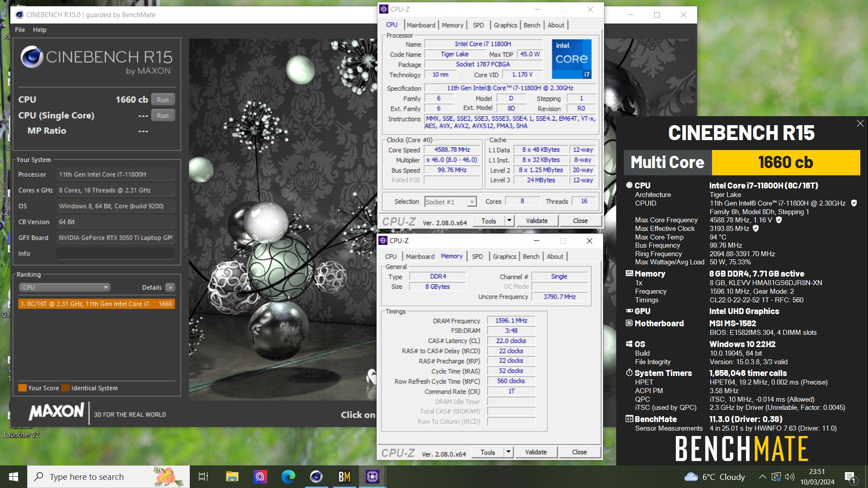The height and width of the screenshot is (488, 868).
Task: Open the volume control in the system tray
Action: click(x=790, y=477)
